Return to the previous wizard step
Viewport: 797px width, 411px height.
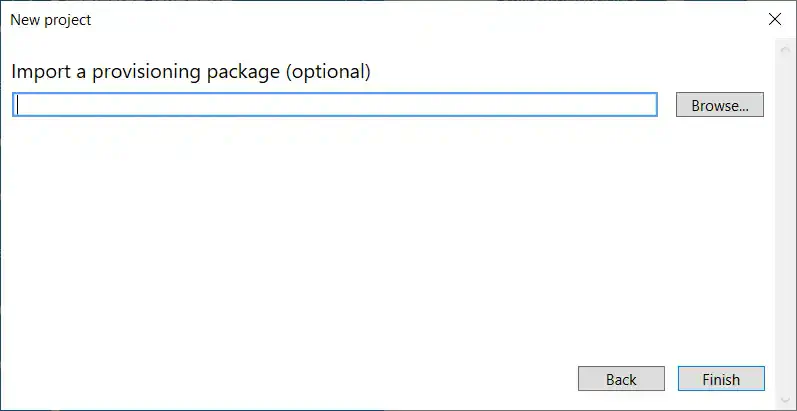[x=621, y=379]
